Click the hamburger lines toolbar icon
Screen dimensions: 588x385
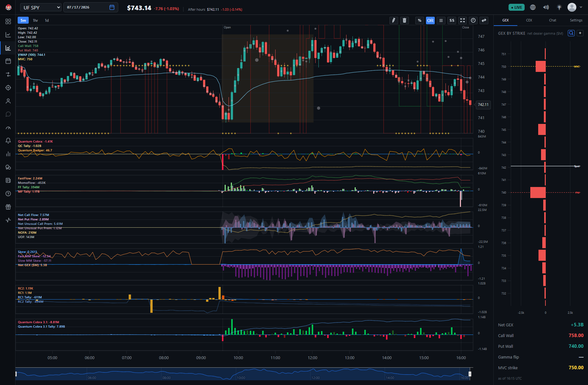pyautogui.click(x=441, y=20)
